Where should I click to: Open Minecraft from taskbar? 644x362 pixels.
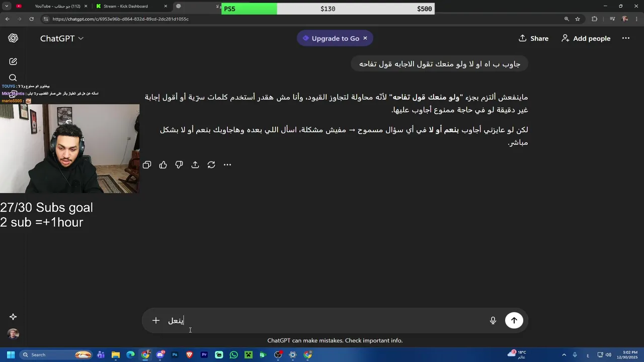(249, 355)
